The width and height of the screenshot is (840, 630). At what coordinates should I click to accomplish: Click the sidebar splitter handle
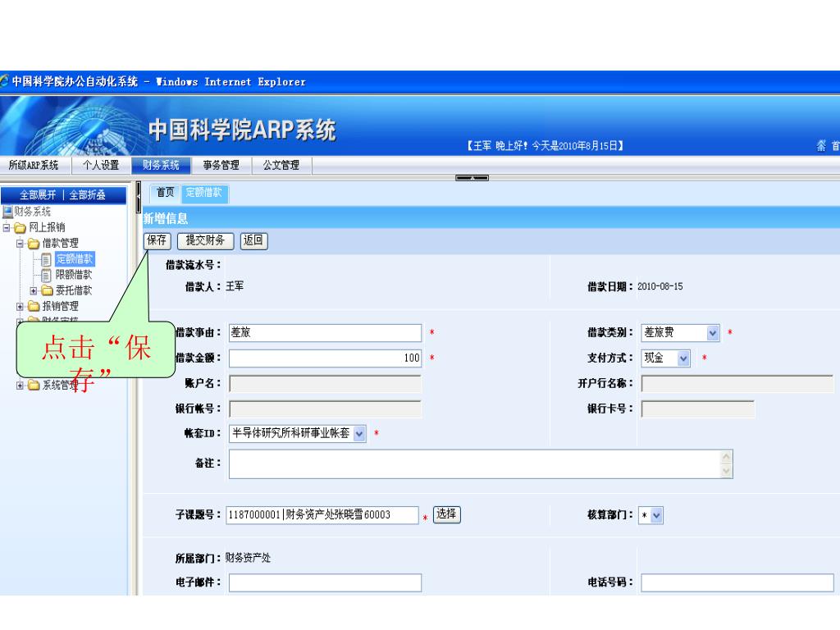(x=138, y=198)
